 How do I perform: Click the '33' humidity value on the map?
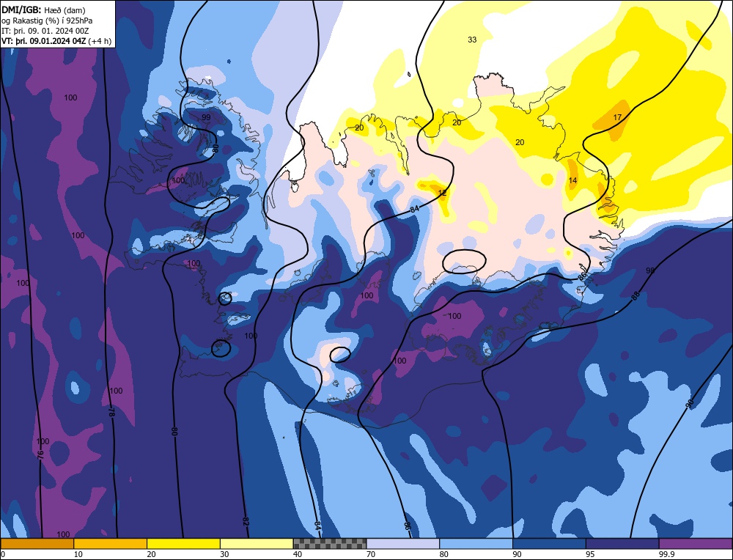point(472,40)
